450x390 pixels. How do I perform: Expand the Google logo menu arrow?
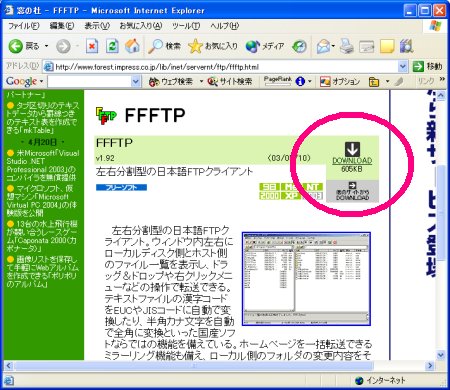pos(41,81)
